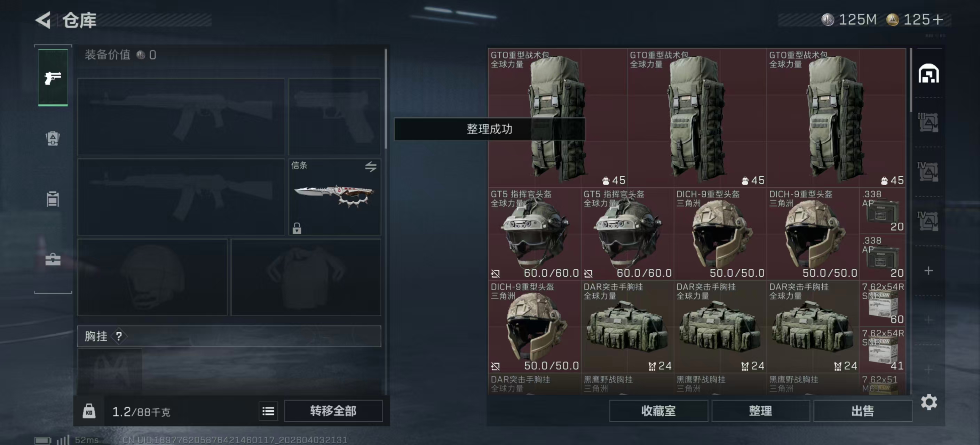Viewport: 980px width, 445px height.
Task: Click the back arrow beside 仓库
Action: pos(43,20)
